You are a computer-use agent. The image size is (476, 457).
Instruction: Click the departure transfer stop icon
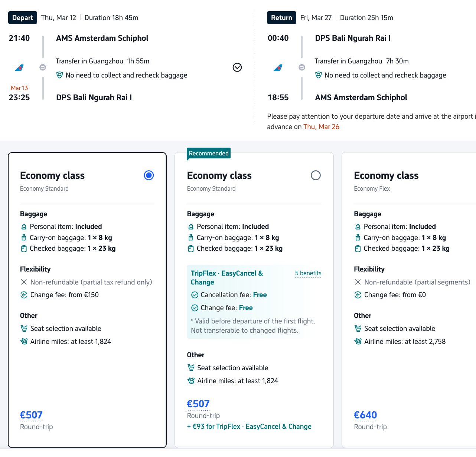[x=43, y=68]
